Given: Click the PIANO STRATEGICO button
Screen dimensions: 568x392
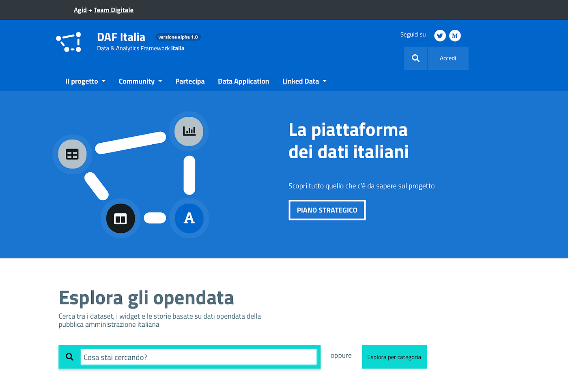Looking at the screenshot, I should point(327,210).
